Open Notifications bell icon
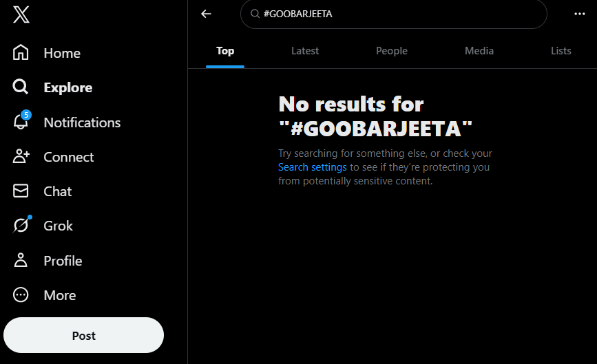597x364 pixels. pyautogui.click(x=21, y=122)
